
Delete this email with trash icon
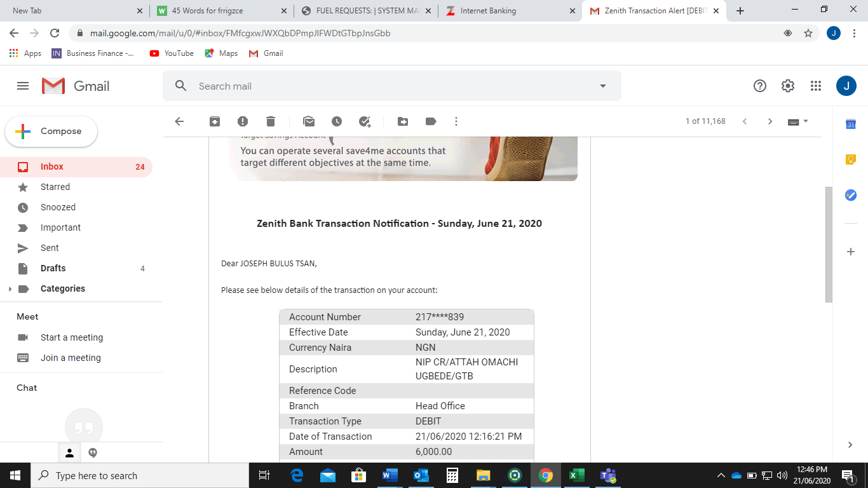tap(271, 121)
